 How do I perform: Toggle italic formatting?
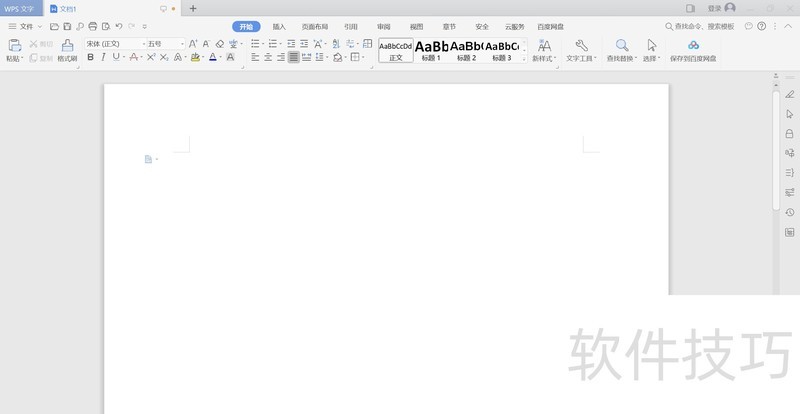pos(103,57)
